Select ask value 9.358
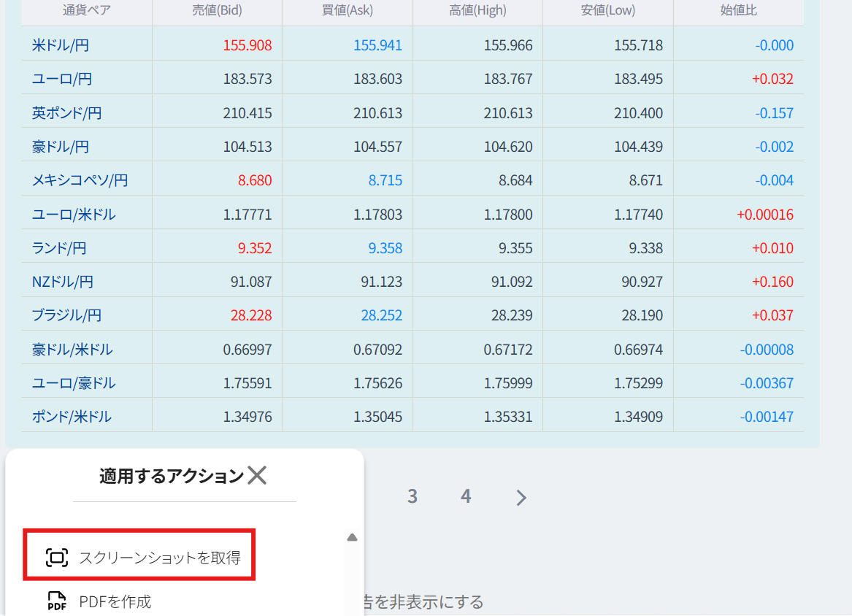The image size is (852, 616). 385,248
